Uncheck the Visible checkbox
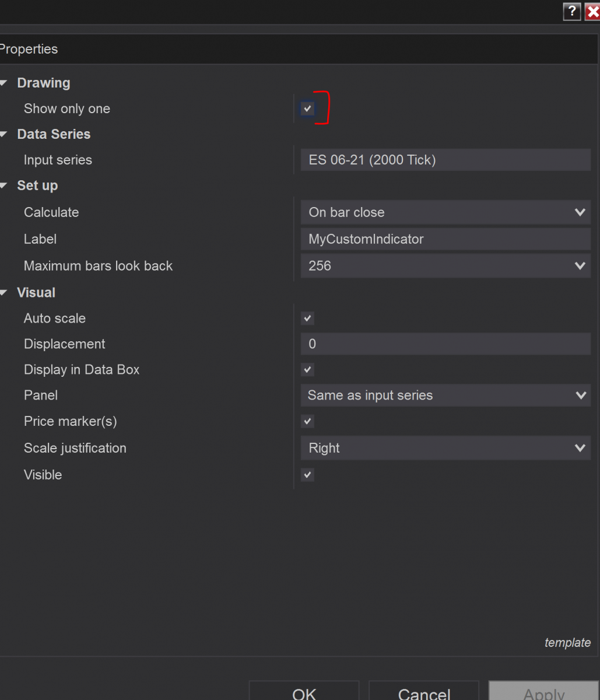Image resolution: width=600 pixels, height=700 pixels. [307, 475]
